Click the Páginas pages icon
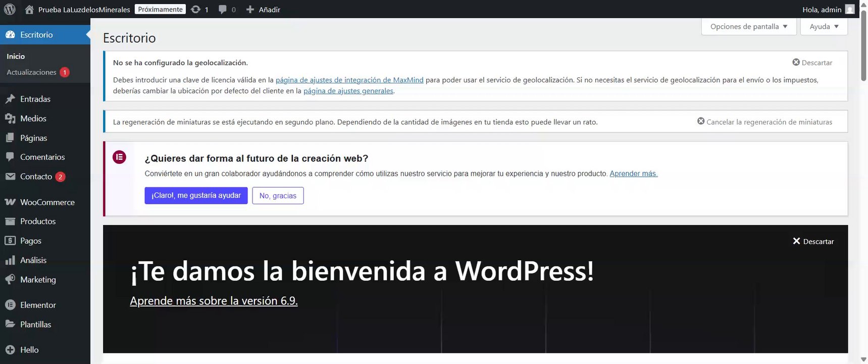Viewport: 868px width, 364px height. click(x=10, y=138)
